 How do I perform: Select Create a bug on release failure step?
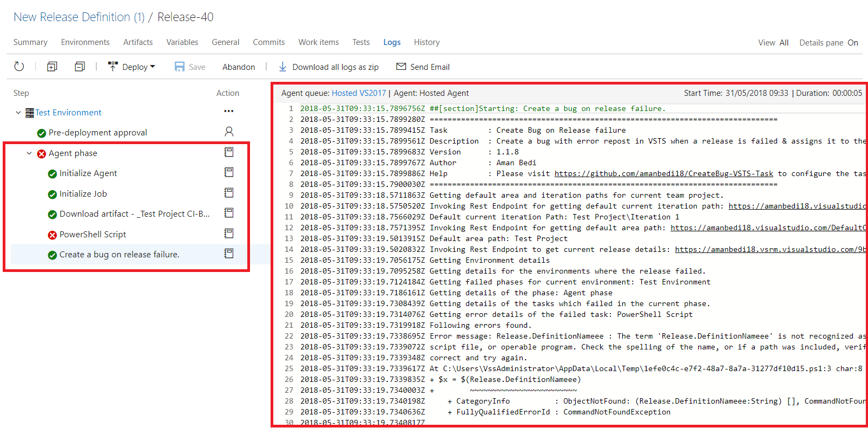pyautogui.click(x=120, y=255)
